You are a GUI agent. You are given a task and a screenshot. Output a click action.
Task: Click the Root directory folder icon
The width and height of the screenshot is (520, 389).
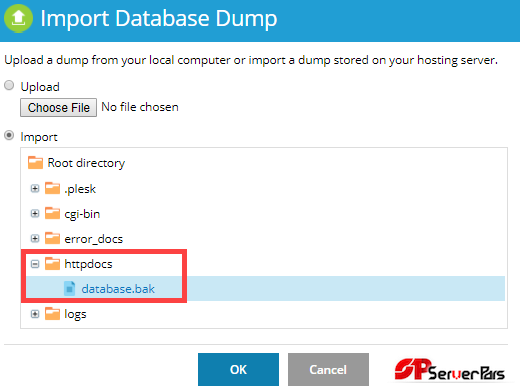[x=35, y=163]
